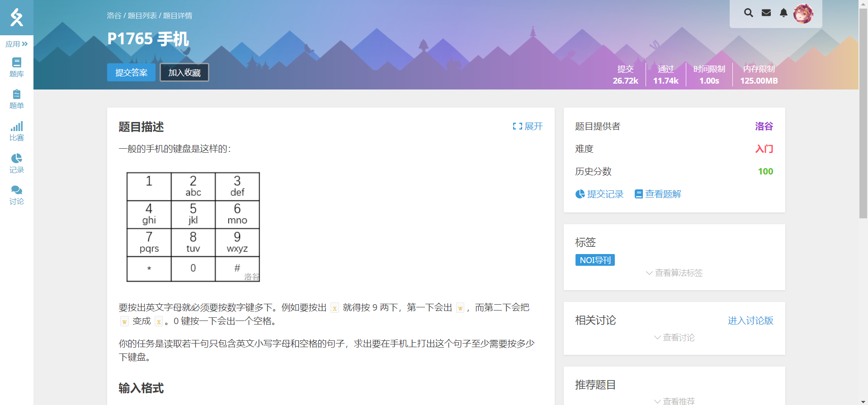Open 记录 records in sidebar

(x=17, y=163)
